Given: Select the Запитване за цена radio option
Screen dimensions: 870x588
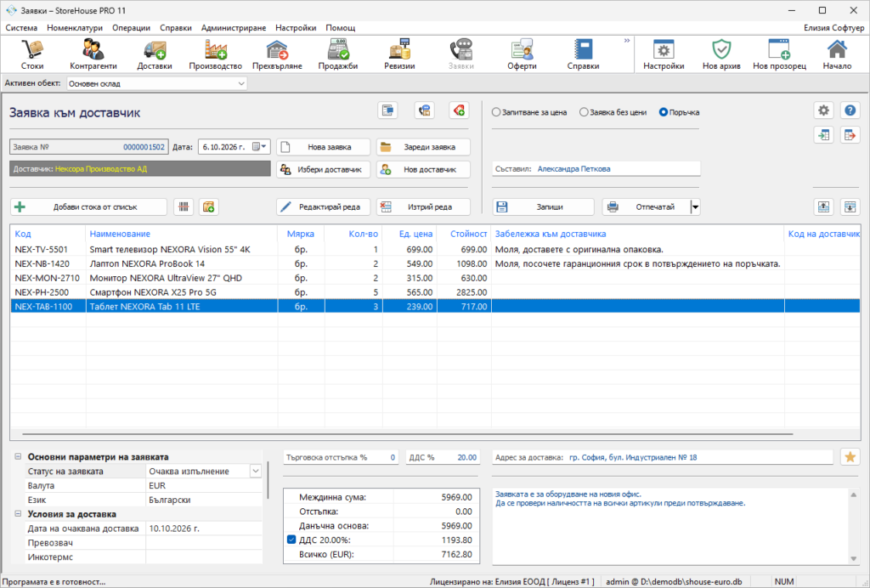Looking at the screenshot, I should pyautogui.click(x=529, y=112).
